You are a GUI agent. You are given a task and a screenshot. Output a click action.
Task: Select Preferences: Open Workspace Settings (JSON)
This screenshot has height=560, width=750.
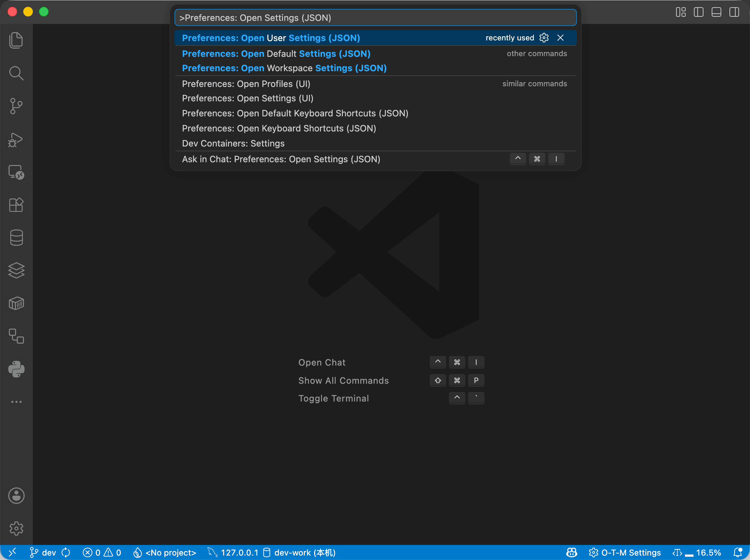coord(375,68)
